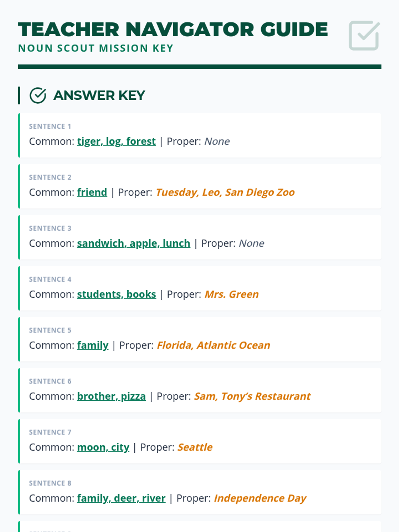Click the underlined students, books answer
This screenshot has height=532, width=399.
click(116, 294)
